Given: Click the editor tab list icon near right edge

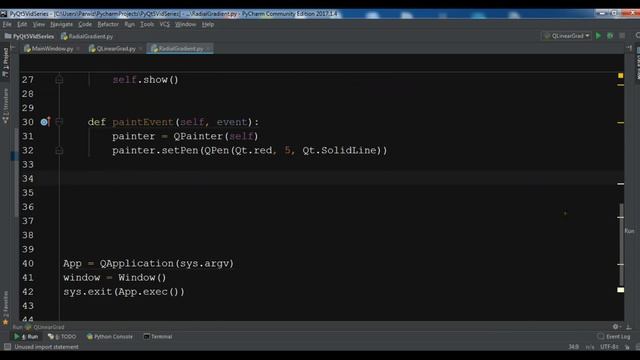Looking at the screenshot, I should [x=629, y=49].
